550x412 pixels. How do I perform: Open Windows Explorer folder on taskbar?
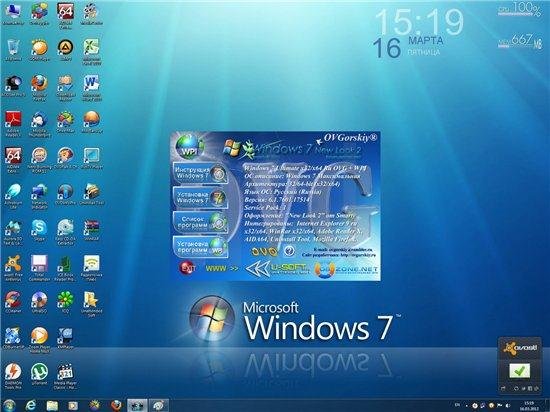(x=52, y=406)
